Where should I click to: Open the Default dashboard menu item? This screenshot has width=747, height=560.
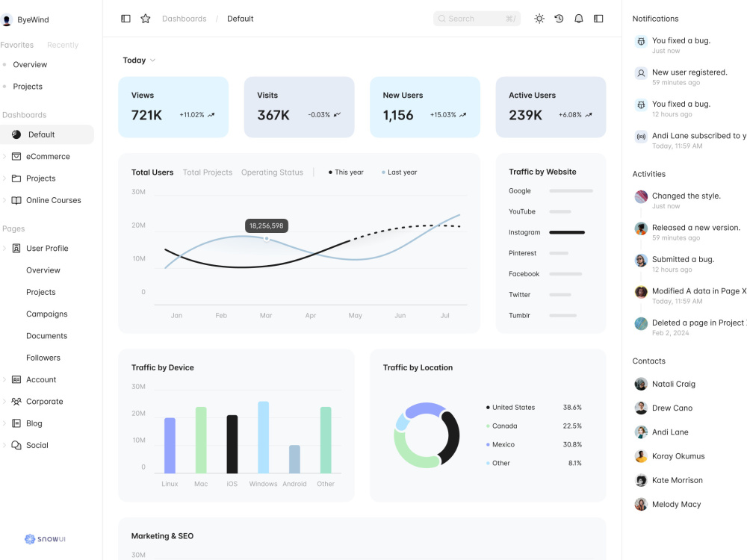coord(47,134)
